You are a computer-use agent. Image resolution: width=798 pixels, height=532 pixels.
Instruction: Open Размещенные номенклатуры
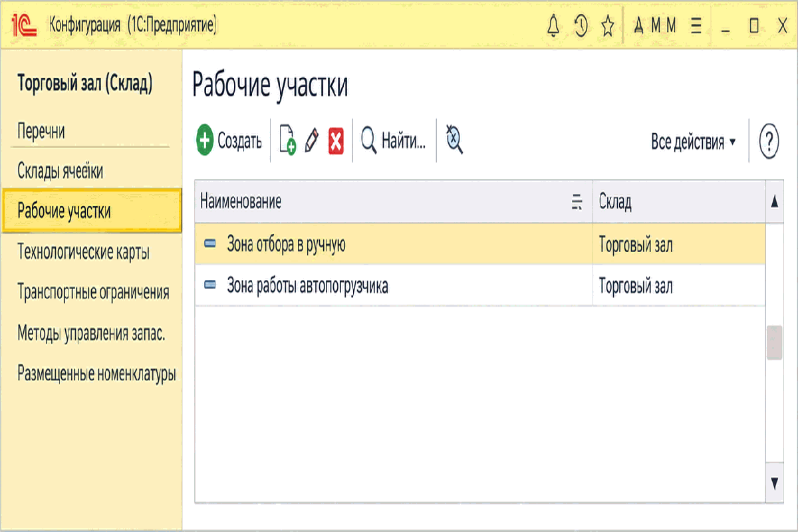click(96, 374)
